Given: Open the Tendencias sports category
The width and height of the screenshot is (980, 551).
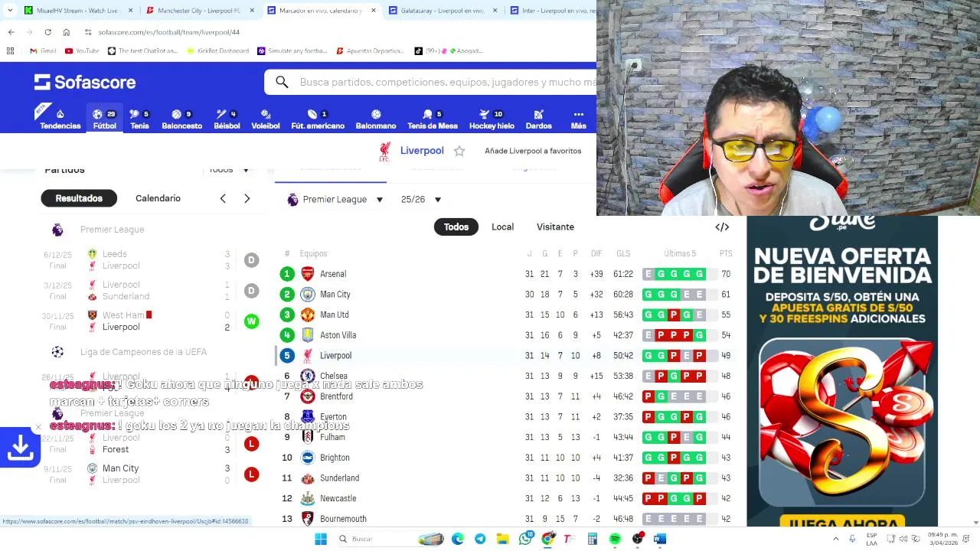Looking at the screenshot, I should coord(60,119).
